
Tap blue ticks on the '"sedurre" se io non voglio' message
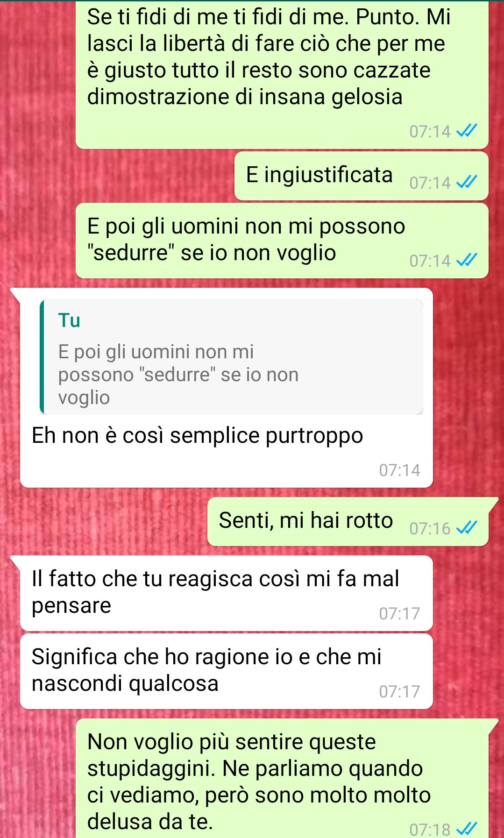click(466, 260)
